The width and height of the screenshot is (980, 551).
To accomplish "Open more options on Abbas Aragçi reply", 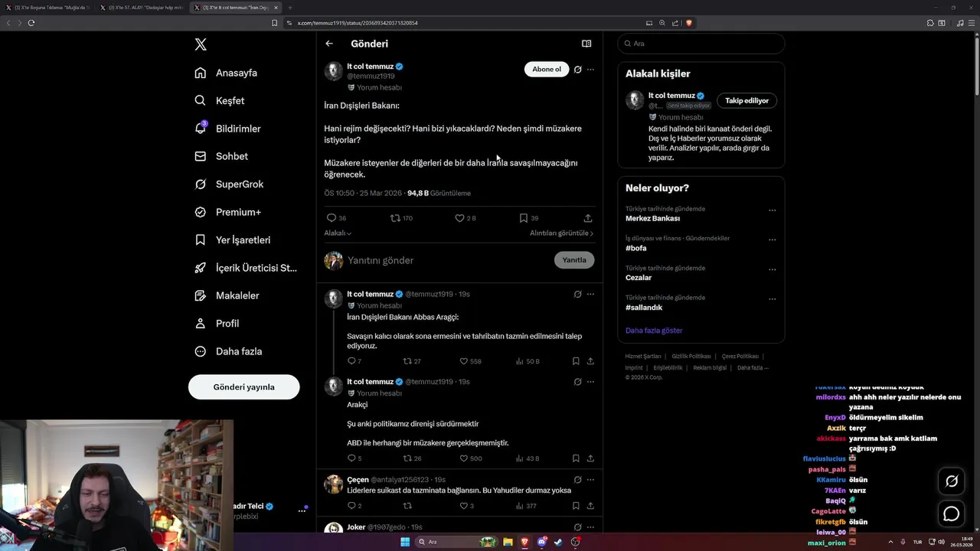I will click(x=590, y=294).
